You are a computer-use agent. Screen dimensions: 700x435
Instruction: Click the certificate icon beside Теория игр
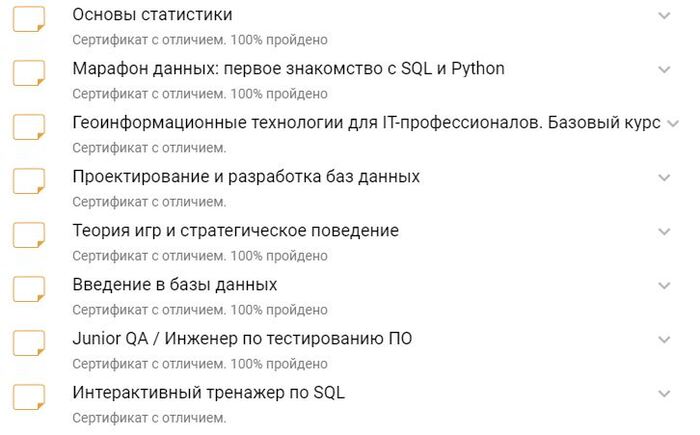coord(29,236)
